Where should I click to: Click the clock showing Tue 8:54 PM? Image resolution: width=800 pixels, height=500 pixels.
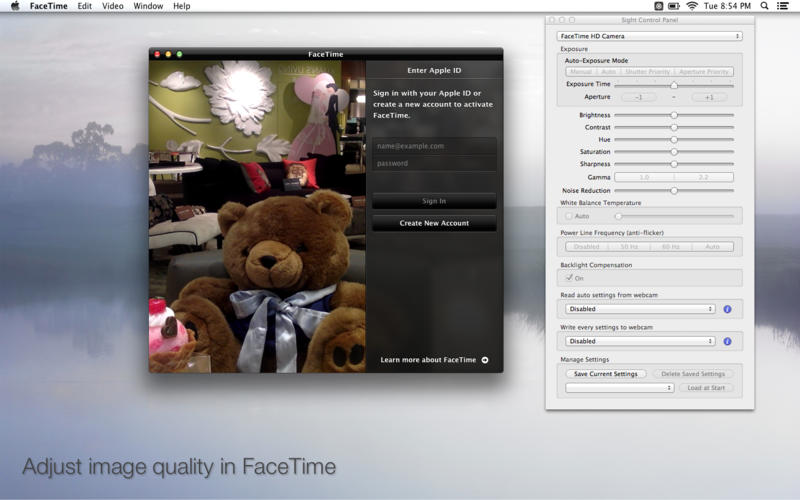click(727, 6)
